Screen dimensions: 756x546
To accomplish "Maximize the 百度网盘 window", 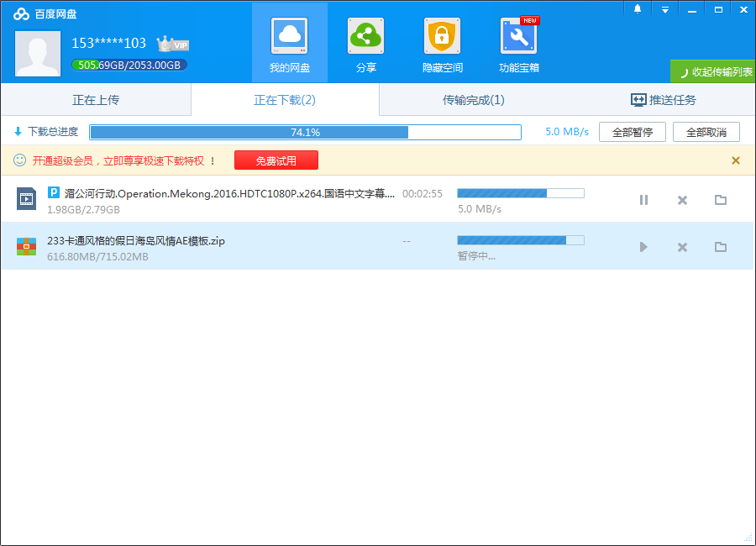I will 718,9.
